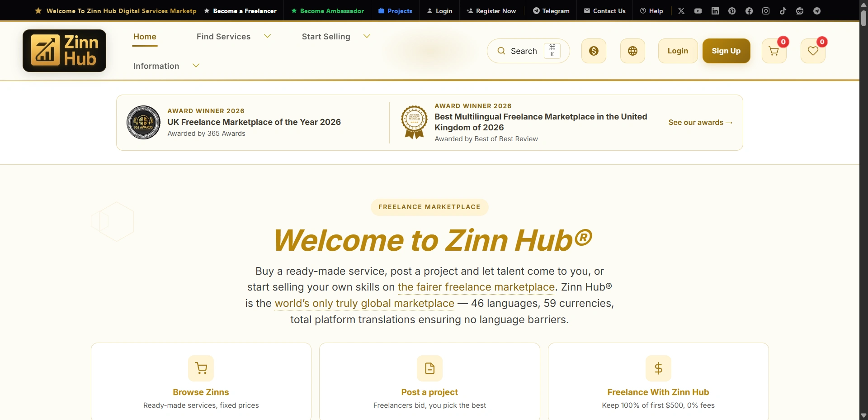This screenshot has width=868, height=420.
Task: Go to the Home nav tab
Action: [x=145, y=37]
